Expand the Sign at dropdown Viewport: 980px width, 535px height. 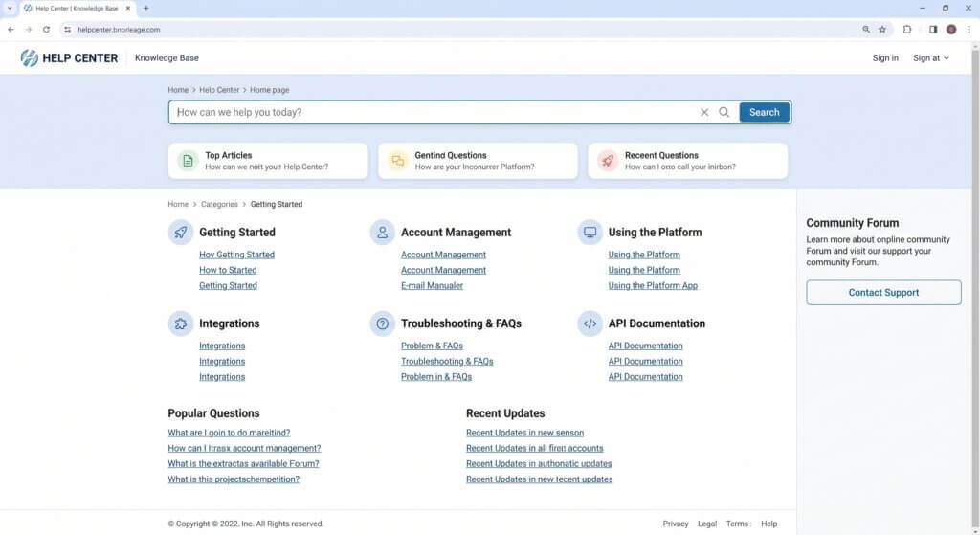tap(930, 58)
